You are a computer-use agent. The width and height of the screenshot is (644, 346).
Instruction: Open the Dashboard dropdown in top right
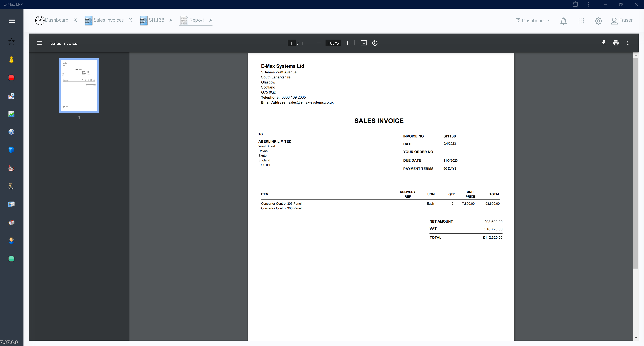[533, 20]
